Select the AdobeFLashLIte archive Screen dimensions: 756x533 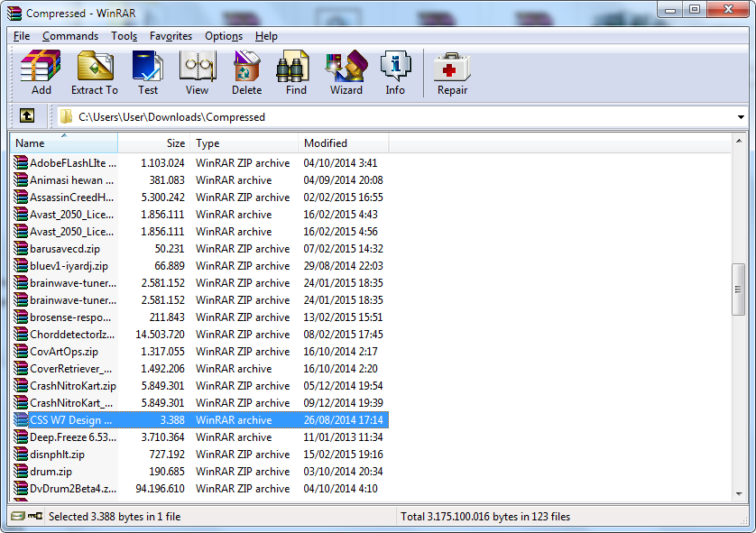(200, 163)
